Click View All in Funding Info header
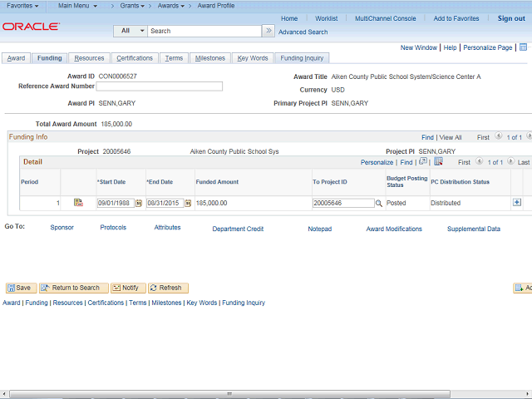This screenshot has width=532, height=399. pyautogui.click(x=451, y=137)
